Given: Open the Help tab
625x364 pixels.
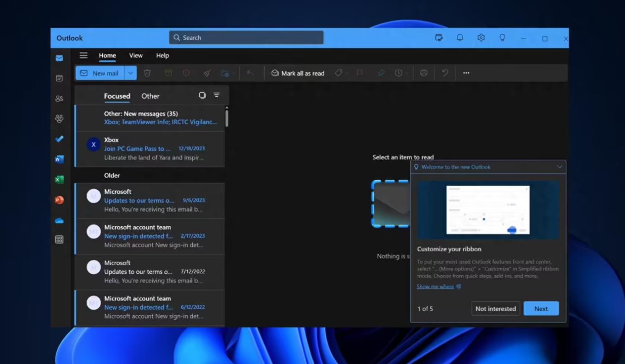Looking at the screenshot, I should (x=162, y=55).
